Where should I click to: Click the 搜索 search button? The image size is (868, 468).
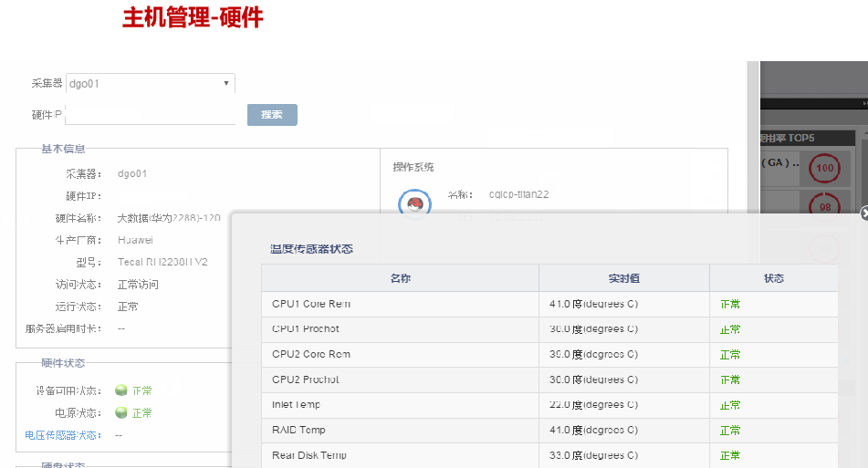272,115
